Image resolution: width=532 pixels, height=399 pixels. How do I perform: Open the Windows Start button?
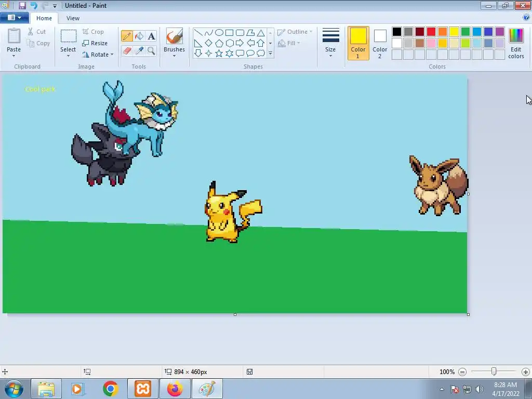point(14,389)
